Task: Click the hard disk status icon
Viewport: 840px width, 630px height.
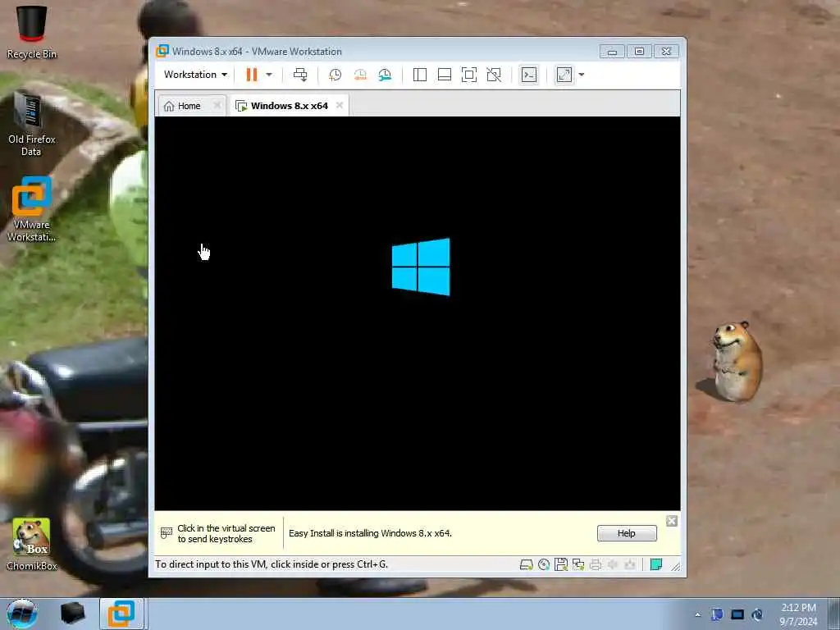Action: (x=526, y=564)
